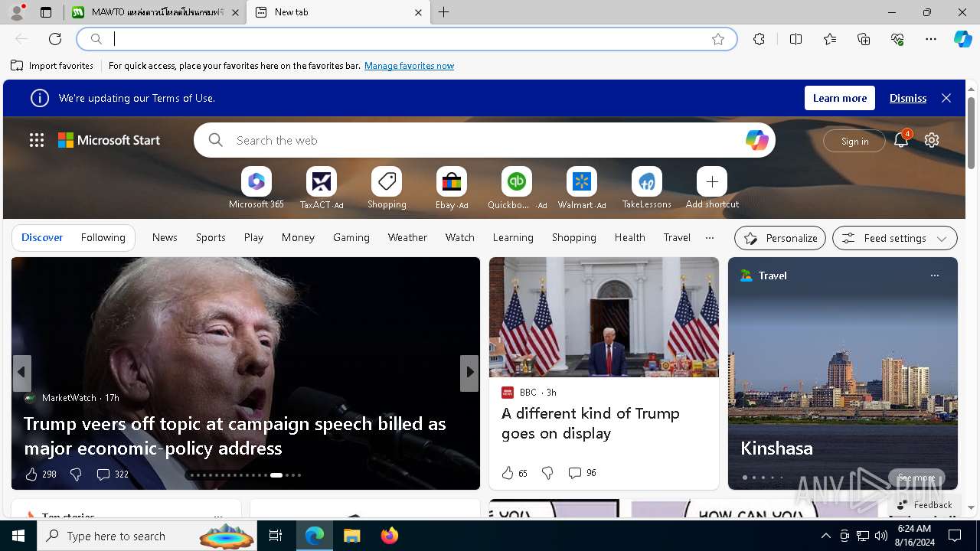980x551 pixels.
Task: Open Travel card options menu
Action: [x=934, y=275]
